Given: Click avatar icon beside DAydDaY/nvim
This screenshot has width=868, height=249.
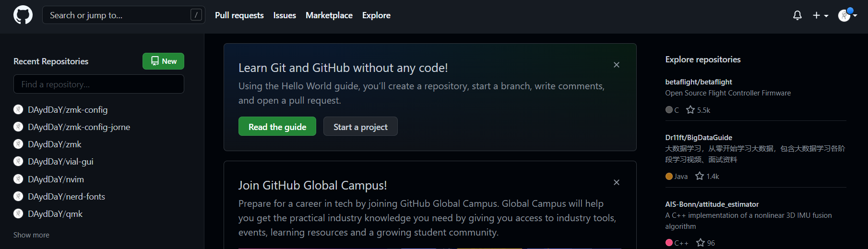Looking at the screenshot, I should [18, 179].
